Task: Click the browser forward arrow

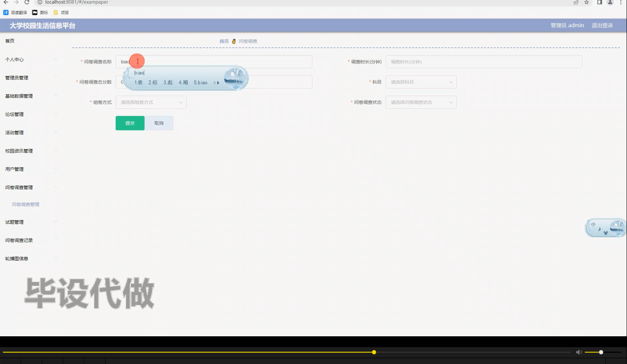Action: 17,2
